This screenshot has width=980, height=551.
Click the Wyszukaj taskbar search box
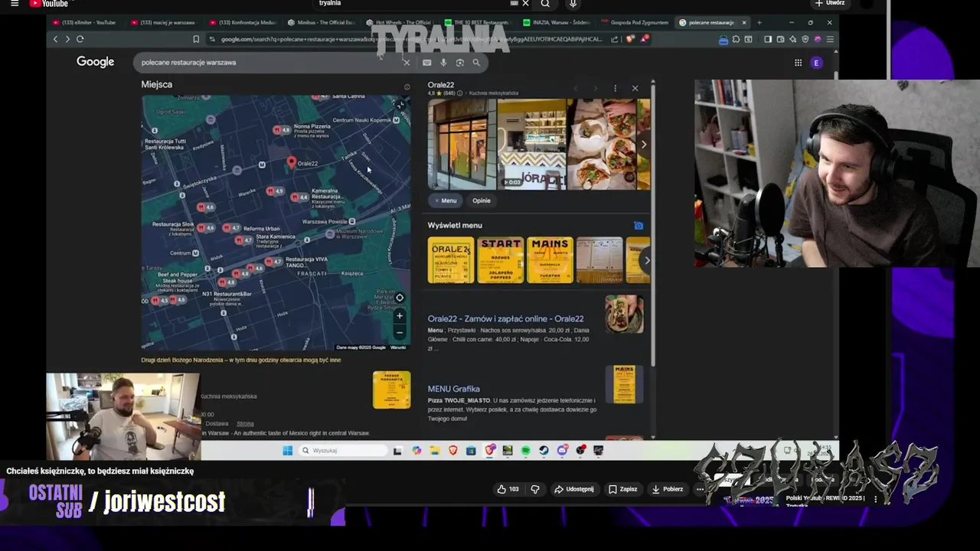343,451
